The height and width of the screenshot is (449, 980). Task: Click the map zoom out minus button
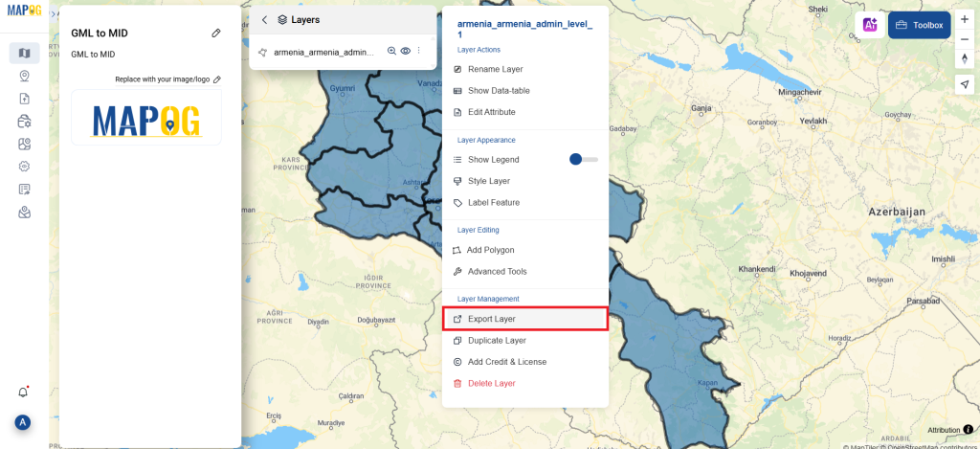tap(965, 38)
